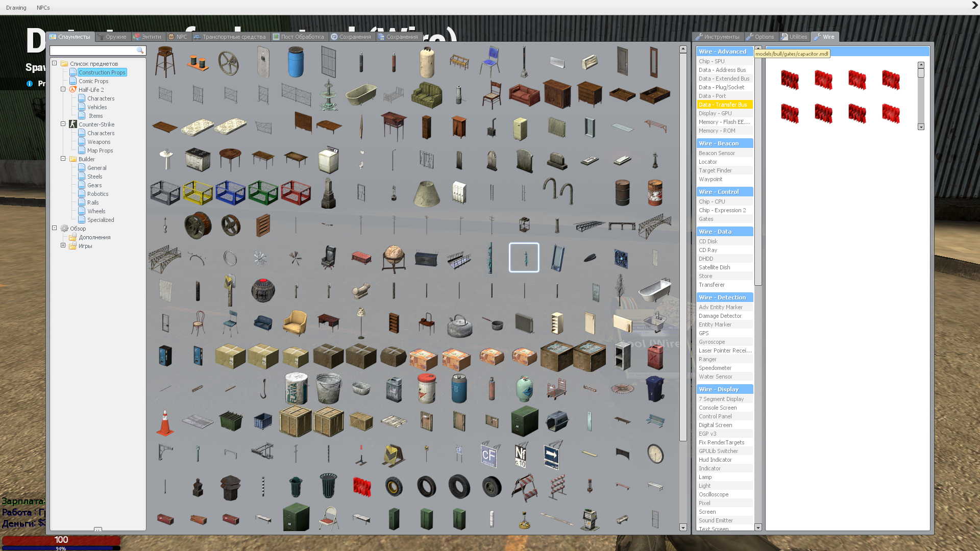Choose the Target Finder tool
The image size is (980, 551).
click(725, 170)
